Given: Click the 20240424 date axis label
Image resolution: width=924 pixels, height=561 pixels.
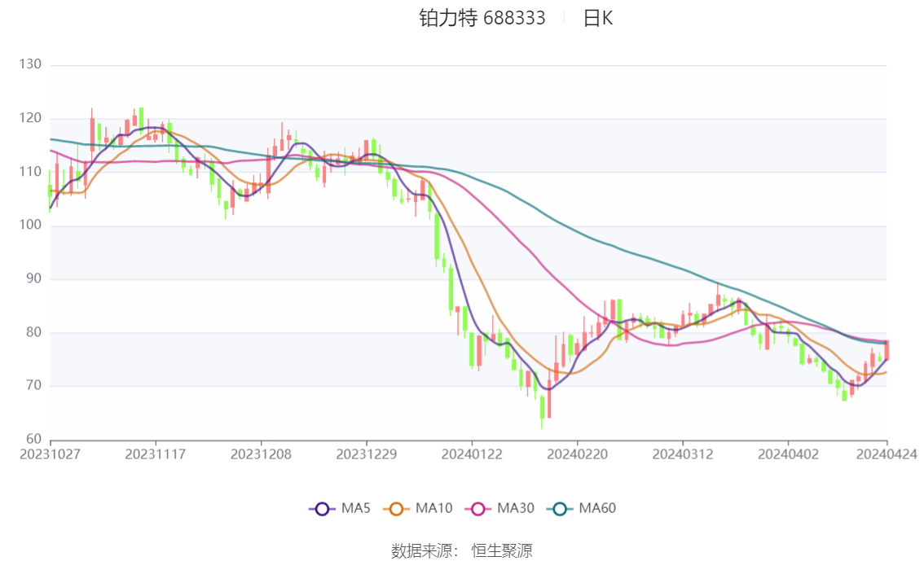Looking at the screenshot, I should 887,454.
